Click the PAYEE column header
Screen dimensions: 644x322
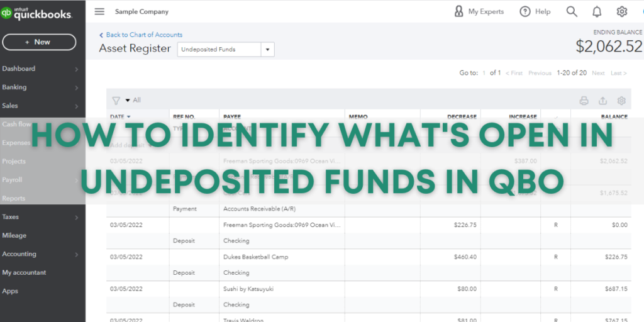(x=232, y=116)
